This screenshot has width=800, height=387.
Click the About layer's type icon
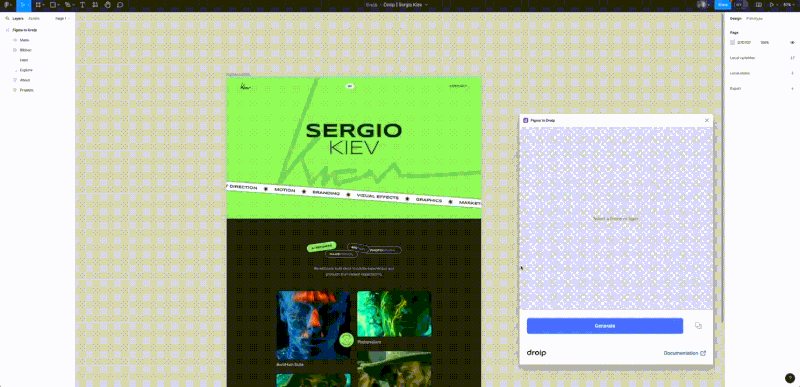(15, 80)
